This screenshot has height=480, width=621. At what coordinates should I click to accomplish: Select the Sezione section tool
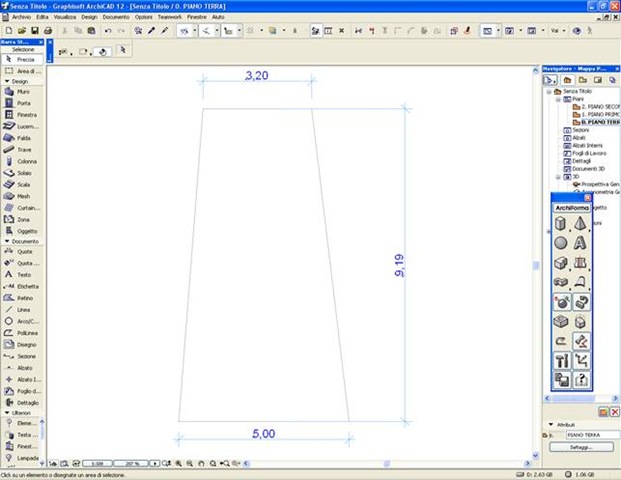pyautogui.click(x=23, y=356)
